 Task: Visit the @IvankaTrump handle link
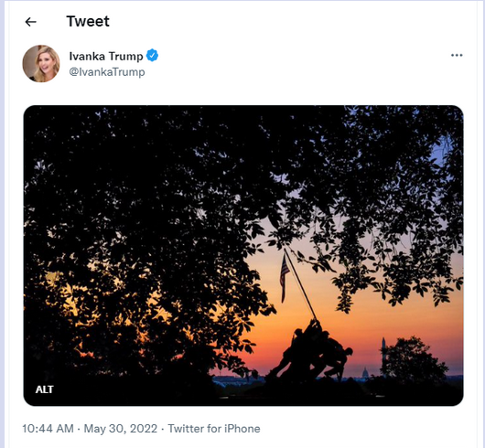(x=107, y=72)
